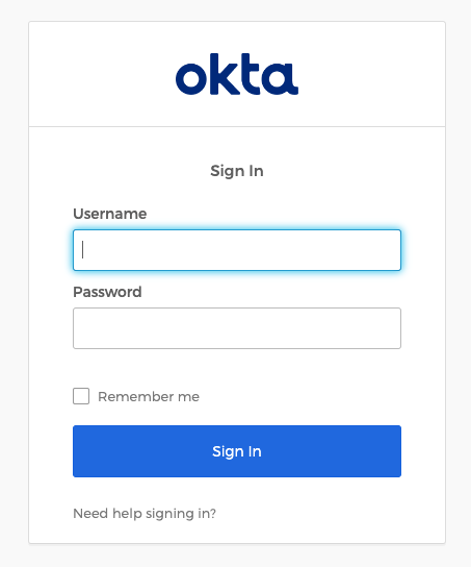Click the Sign In title under the logo
This screenshot has height=568, width=472.
[x=237, y=171]
